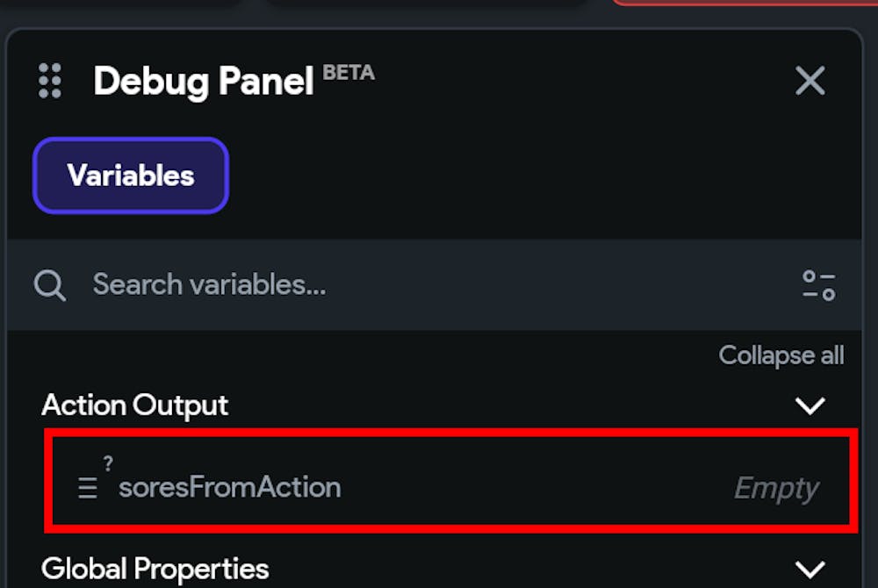878x588 pixels.
Task: Click the red-outlined button above the panel
Action: coord(746,3)
